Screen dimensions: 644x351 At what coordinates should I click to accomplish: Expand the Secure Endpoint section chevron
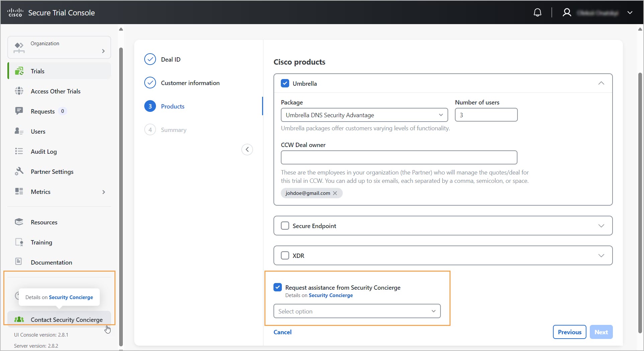(601, 226)
